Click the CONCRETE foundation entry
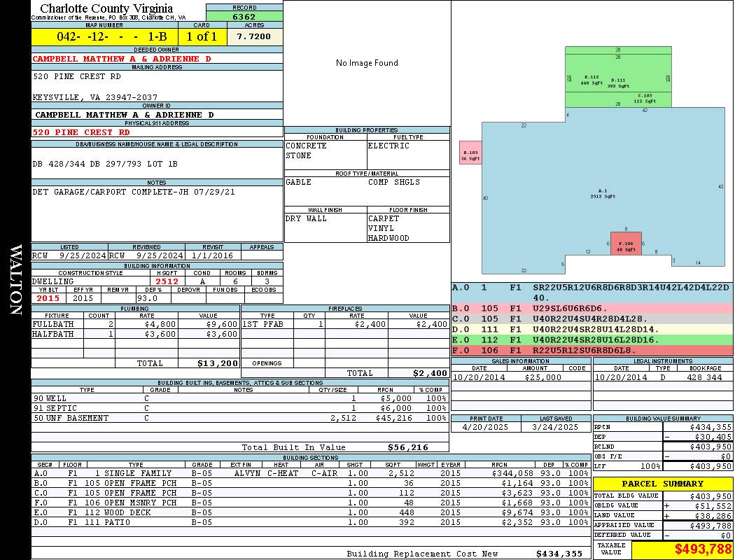Viewport: 735px width, 560px height. [306, 146]
